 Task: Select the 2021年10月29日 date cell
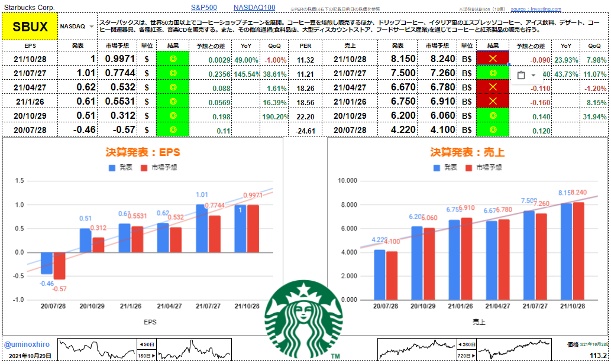(30, 356)
